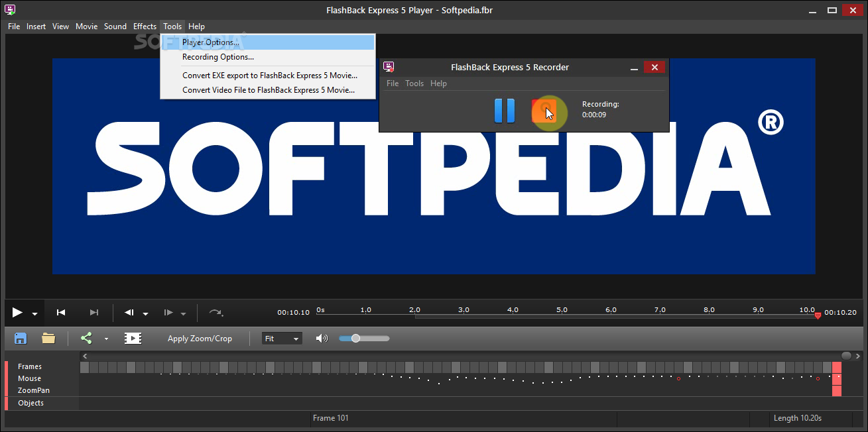The image size is (868, 432).
Task: Jump to the end of the movie
Action: (x=94, y=313)
